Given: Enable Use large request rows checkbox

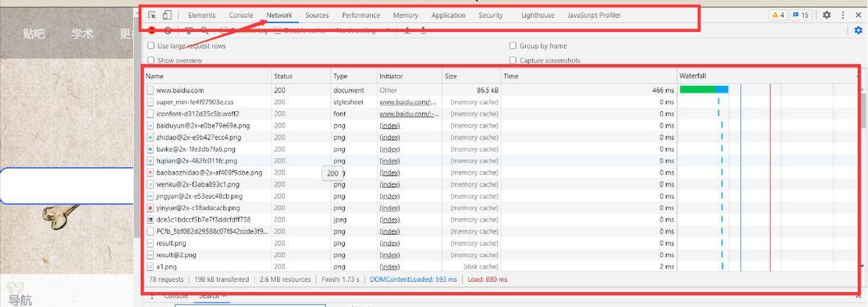Looking at the screenshot, I should pos(151,46).
